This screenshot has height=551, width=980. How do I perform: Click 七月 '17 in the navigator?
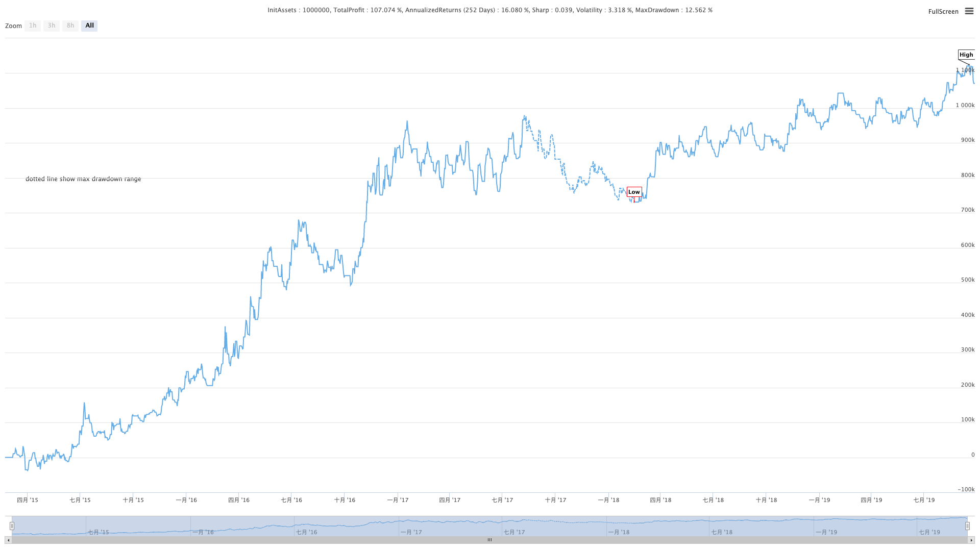(514, 532)
